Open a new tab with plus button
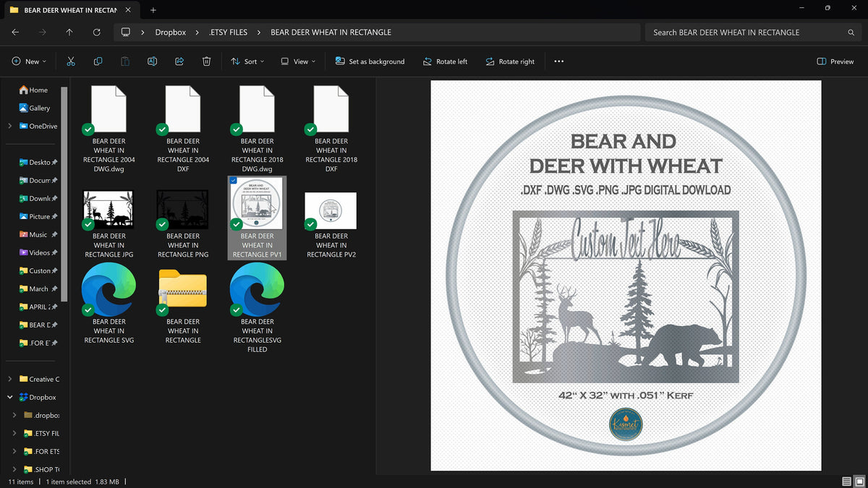This screenshot has height=488, width=868. pyautogui.click(x=153, y=10)
